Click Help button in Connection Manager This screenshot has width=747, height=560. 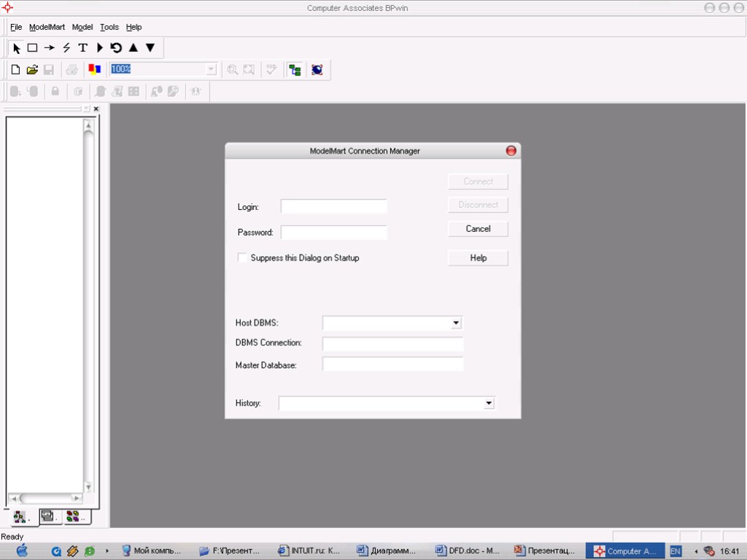click(478, 257)
